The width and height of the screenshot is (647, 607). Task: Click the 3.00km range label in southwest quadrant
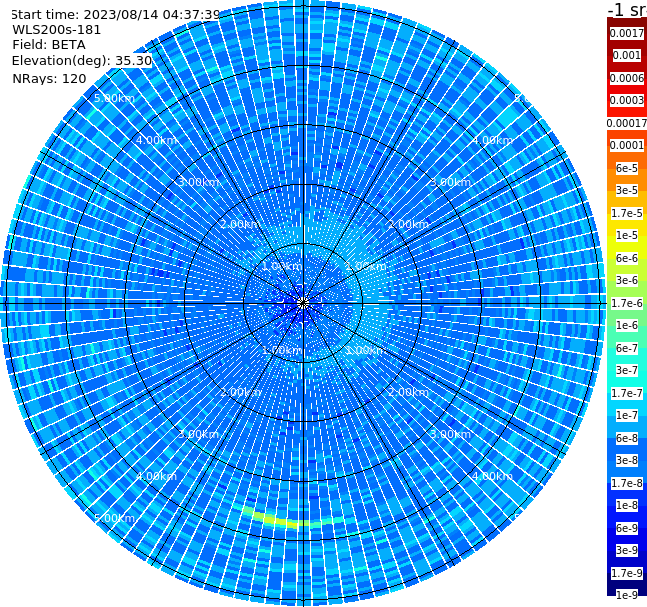tap(198, 434)
